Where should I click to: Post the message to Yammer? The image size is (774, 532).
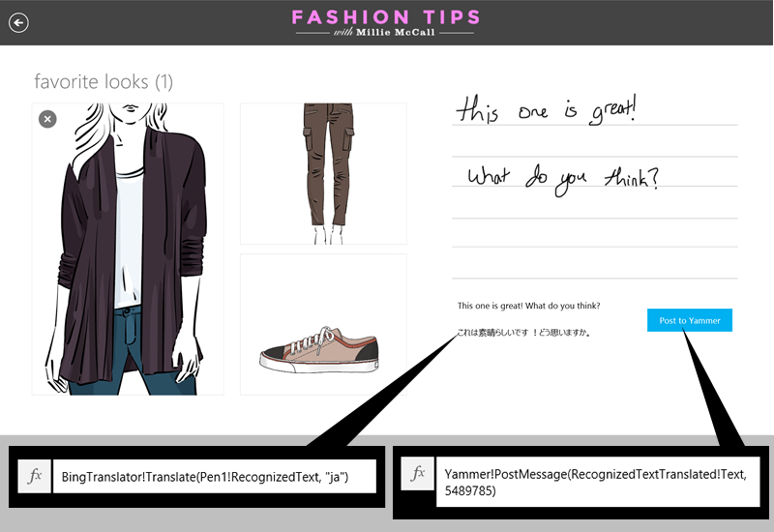pos(690,320)
